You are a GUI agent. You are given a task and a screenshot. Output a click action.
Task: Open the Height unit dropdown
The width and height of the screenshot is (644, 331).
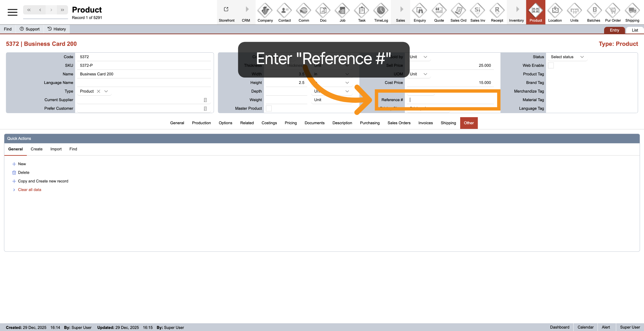pos(347,83)
